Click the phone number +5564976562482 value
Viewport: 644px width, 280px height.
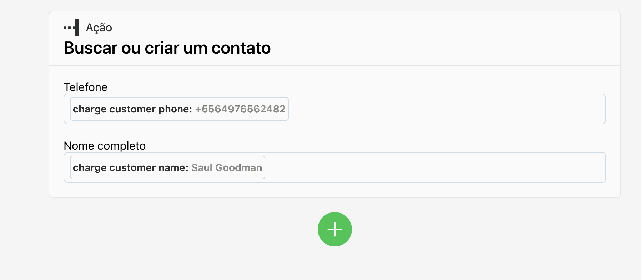pyautogui.click(x=240, y=109)
